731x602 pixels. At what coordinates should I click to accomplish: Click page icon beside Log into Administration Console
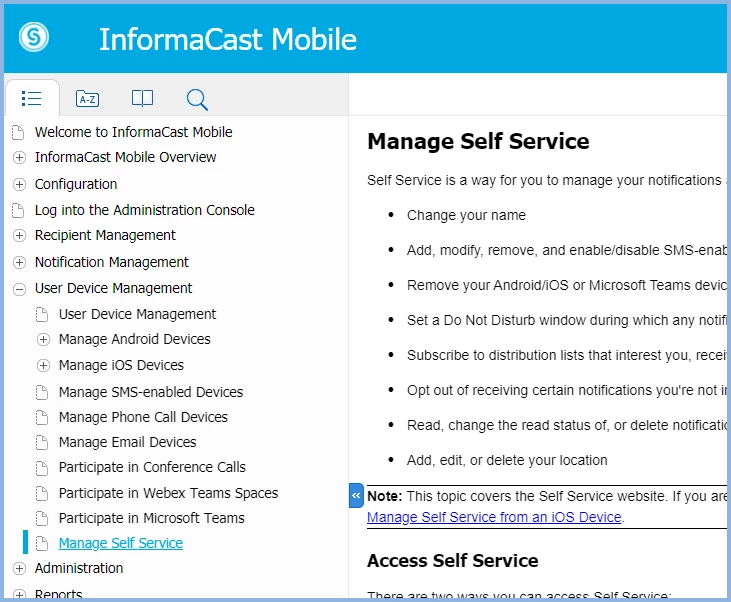click(18, 210)
